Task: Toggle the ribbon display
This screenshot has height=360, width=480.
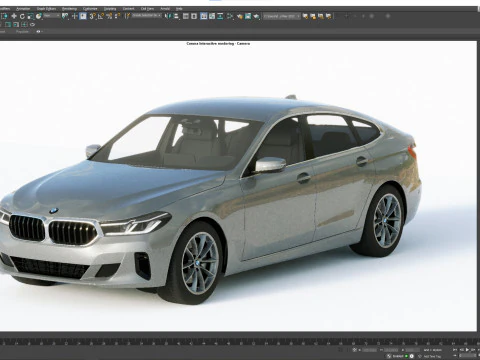Action: point(204,16)
